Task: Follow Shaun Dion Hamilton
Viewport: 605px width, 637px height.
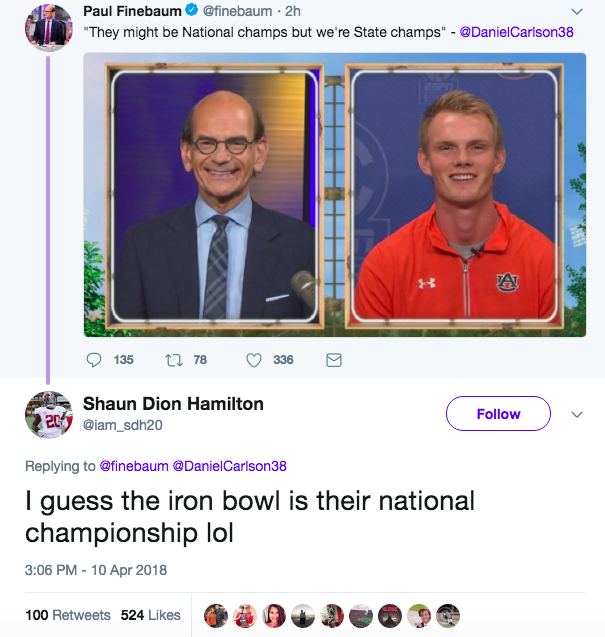Action: 499,414
